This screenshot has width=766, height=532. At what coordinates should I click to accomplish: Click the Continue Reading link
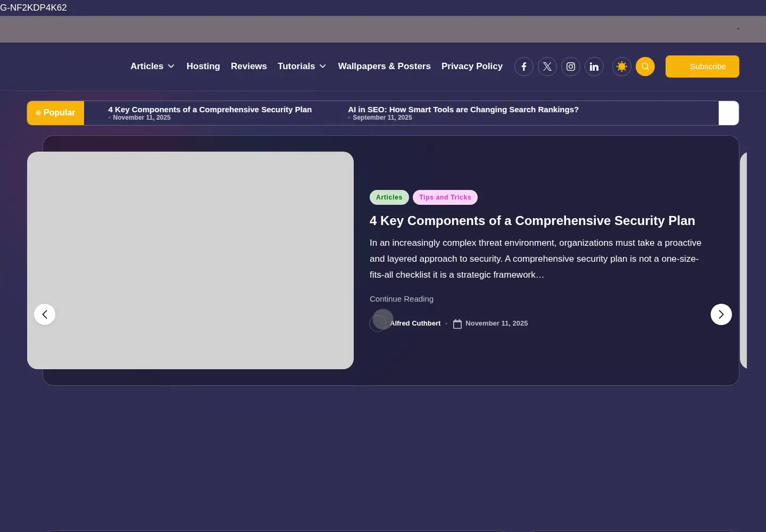(x=402, y=299)
